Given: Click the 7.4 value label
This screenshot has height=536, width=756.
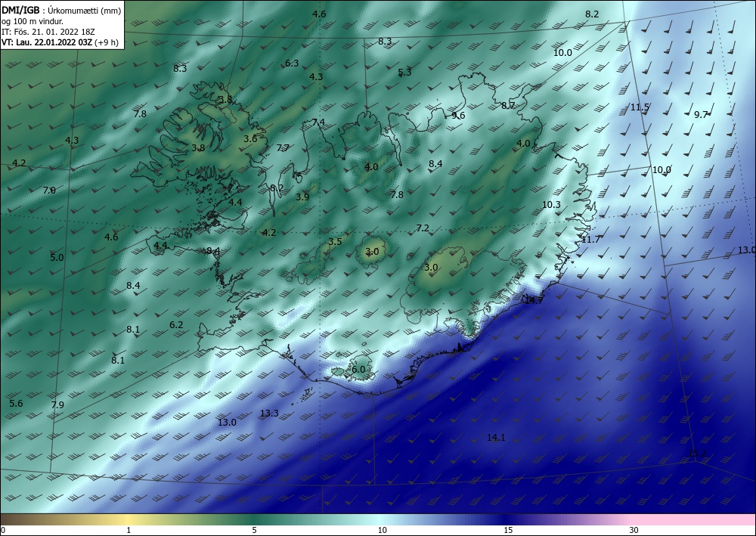Looking at the screenshot, I should pyautogui.click(x=318, y=122).
